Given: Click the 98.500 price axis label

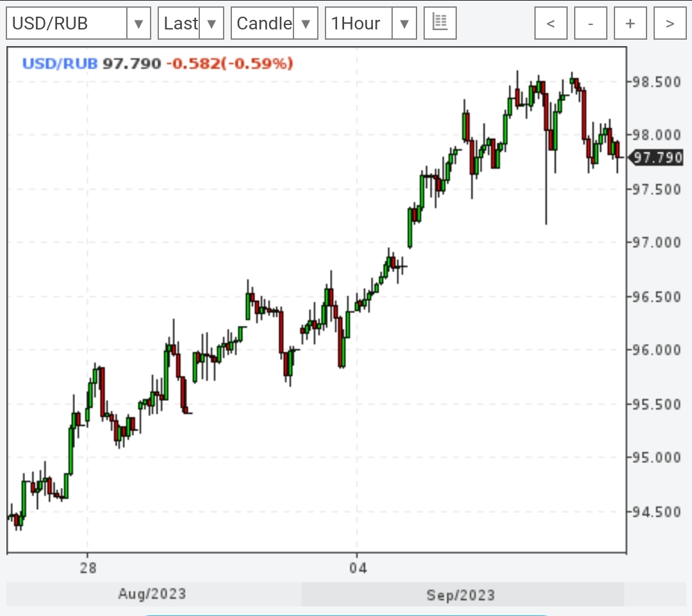Looking at the screenshot, I should 655,81.
